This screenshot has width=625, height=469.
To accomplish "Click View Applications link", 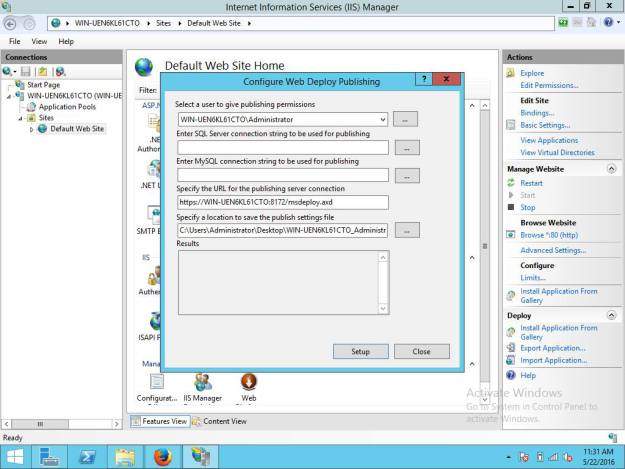I will 549,140.
